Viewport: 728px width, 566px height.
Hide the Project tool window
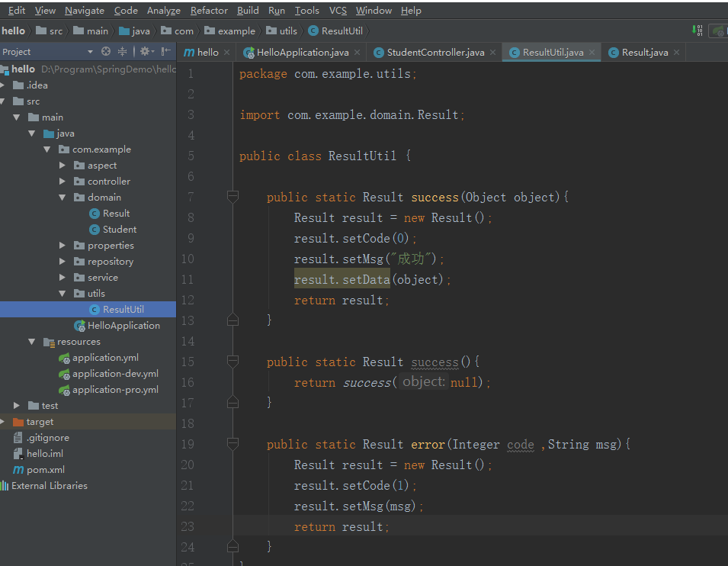point(166,52)
